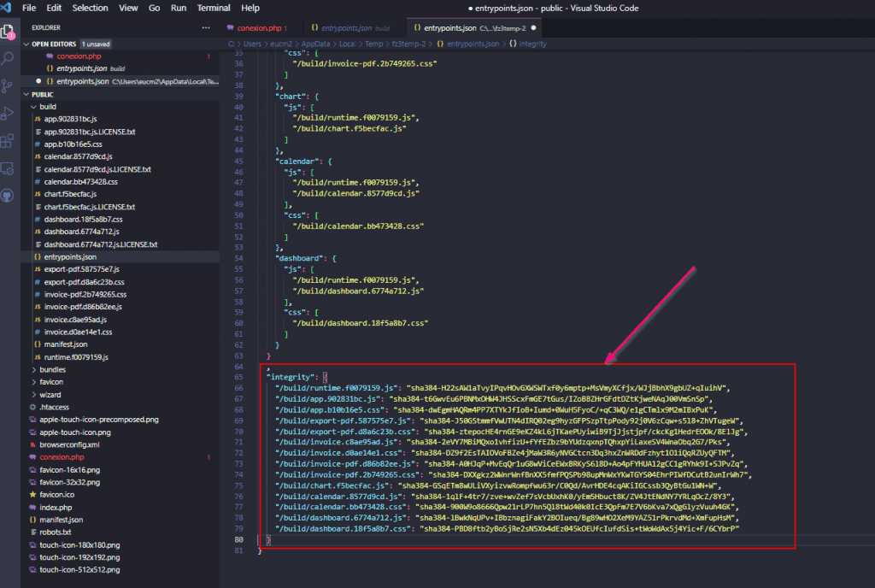Switch to entrypoints.json fz3temp-2 tab
Viewport: 875px width, 588px height.
coord(473,28)
